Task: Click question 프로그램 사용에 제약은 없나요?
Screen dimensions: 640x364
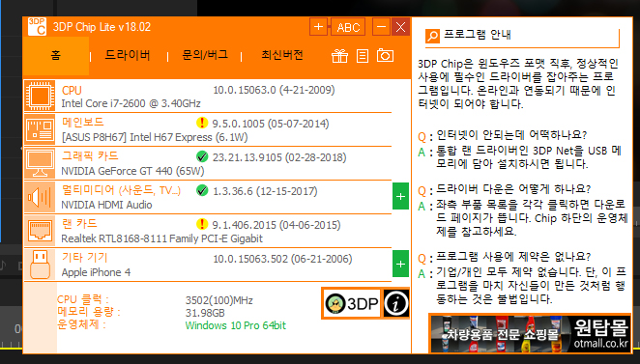Action: click(x=513, y=257)
